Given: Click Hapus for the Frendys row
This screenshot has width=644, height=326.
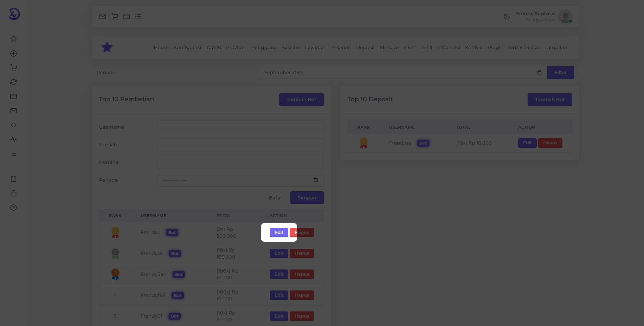Looking at the screenshot, I should (302, 233).
